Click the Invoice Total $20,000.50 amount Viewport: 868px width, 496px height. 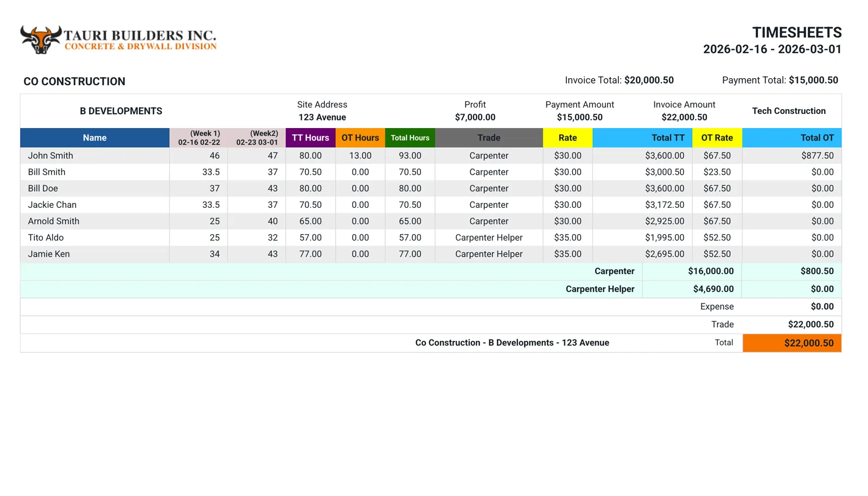[649, 80]
